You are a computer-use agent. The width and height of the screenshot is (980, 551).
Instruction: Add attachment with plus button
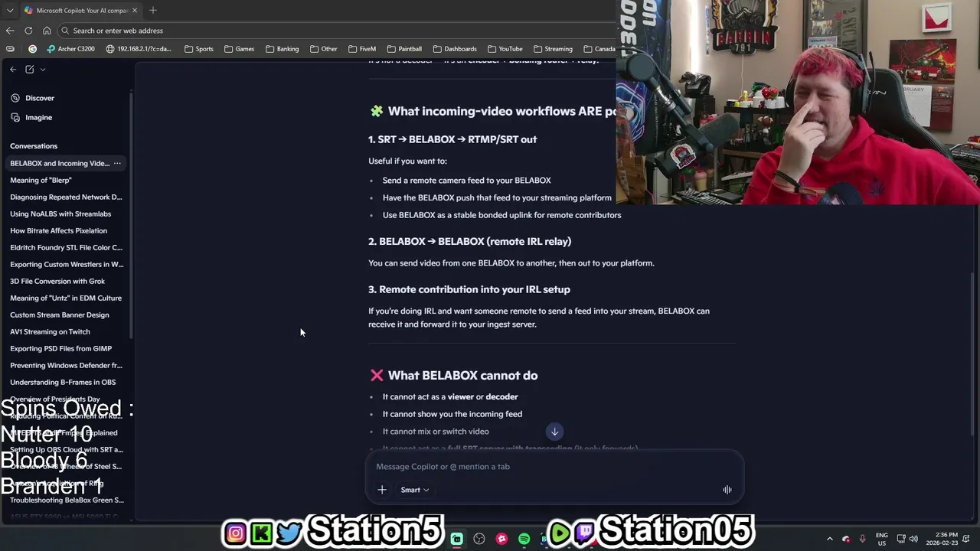pyautogui.click(x=382, y=490)
